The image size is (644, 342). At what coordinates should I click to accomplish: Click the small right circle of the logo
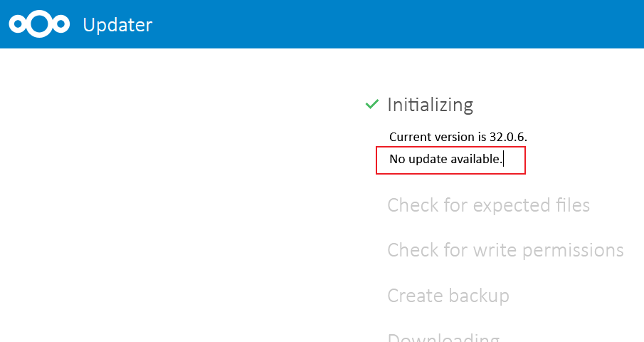tap(62, 25)
